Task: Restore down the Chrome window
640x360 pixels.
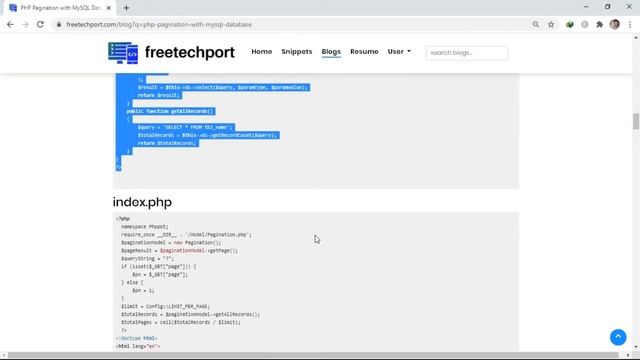Action: tap(607, 7)
